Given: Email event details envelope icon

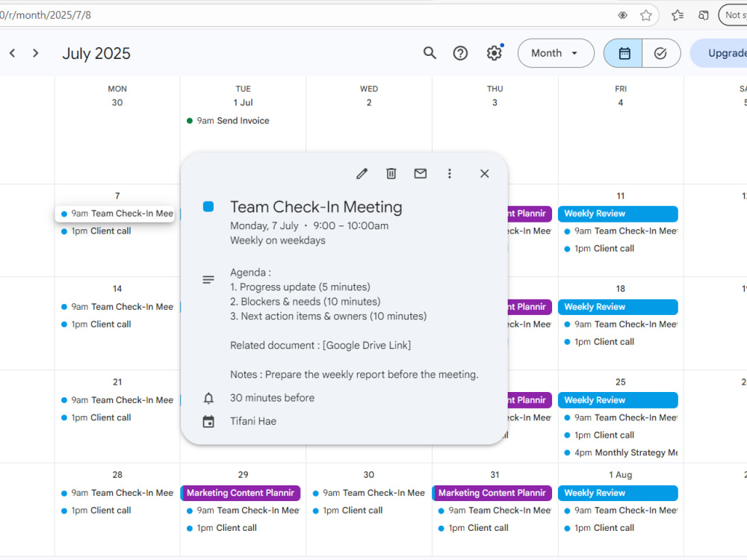Looking at the screenshot, I should pos(420,174).
